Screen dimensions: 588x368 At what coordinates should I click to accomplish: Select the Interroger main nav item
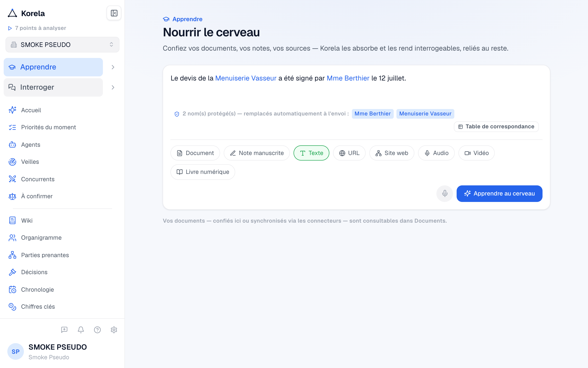[x=53, y=87]
